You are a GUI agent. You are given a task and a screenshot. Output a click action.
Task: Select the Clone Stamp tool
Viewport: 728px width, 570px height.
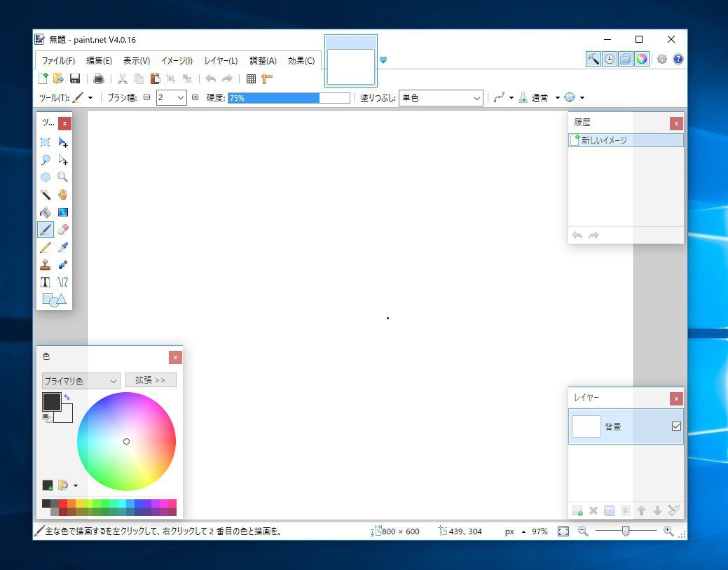click(x=46, y=265)
